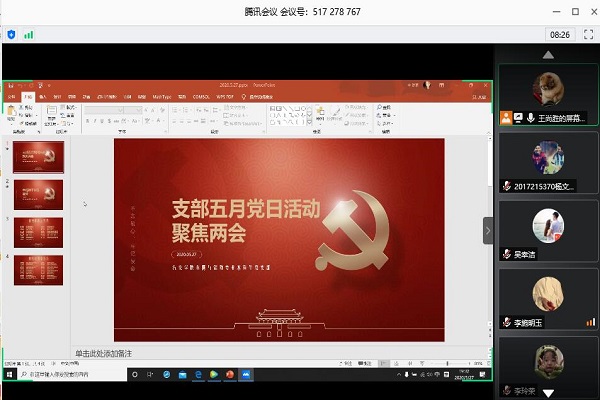Click the Paste clipboard icon
Viewport: 600px width, 400px height.
(x=11, y=111)
